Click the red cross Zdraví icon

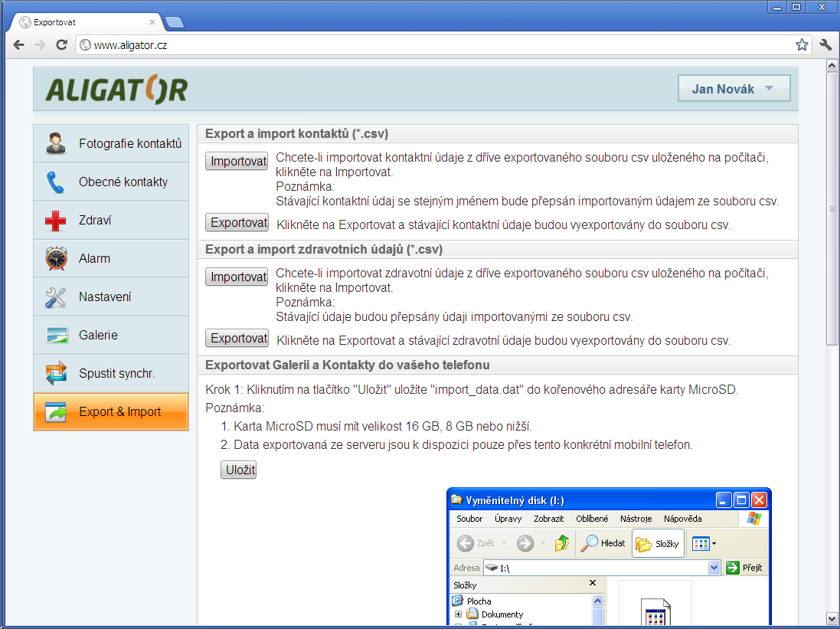[x=56, y=221]
